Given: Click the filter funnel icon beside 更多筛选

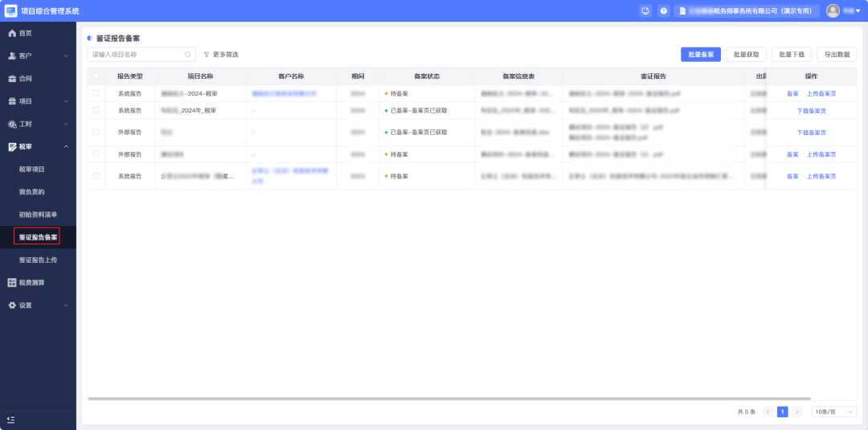Looking at the screenshot, I should (207, 54).
